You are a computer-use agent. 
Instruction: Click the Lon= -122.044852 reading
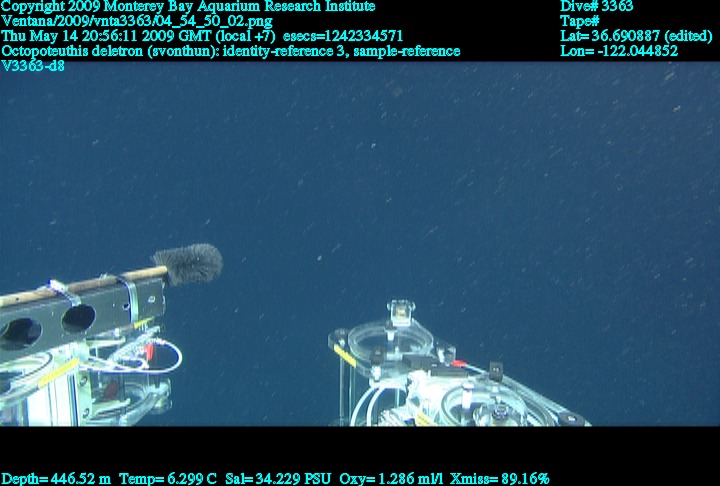[x=619, y=51]
